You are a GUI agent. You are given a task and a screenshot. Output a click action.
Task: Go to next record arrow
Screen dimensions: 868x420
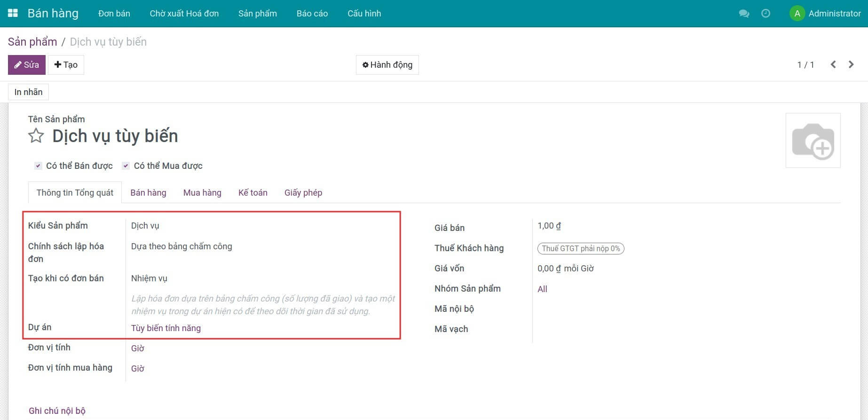pyautogui.click(x=851, y=64)
